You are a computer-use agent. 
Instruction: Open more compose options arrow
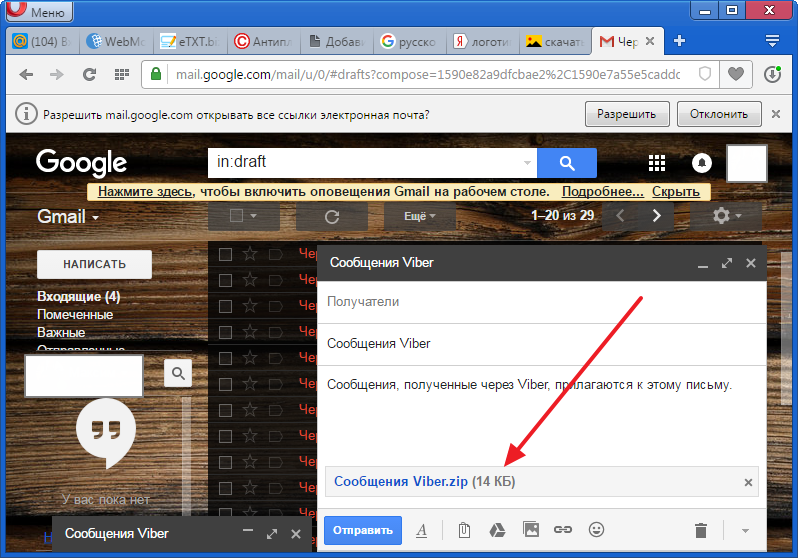[744, 530]
